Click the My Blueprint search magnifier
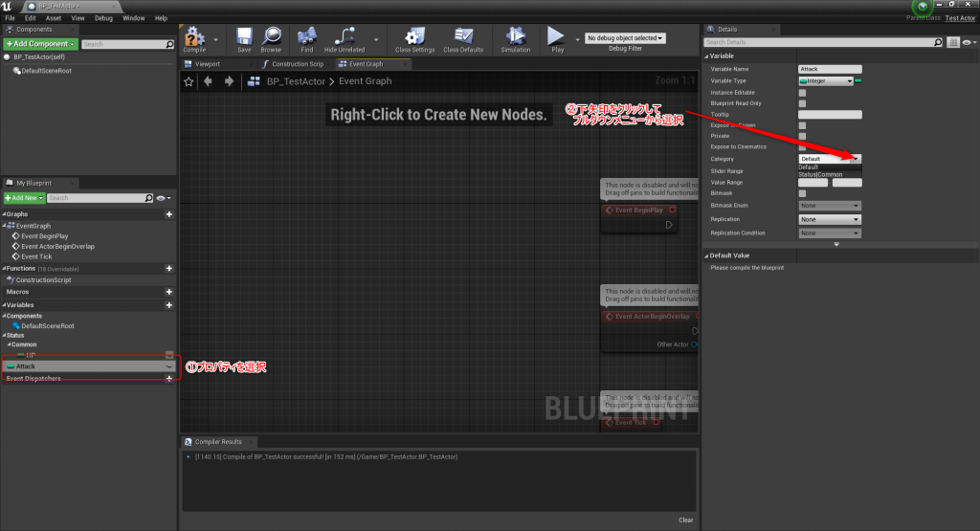 (148, 198)
